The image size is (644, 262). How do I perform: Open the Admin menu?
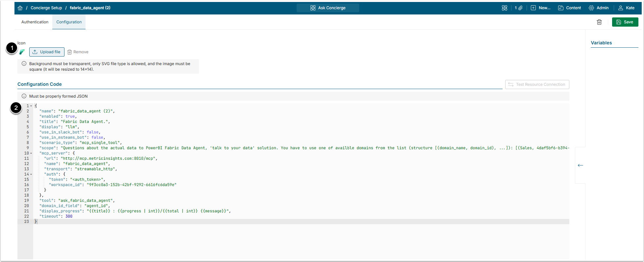pyautogui.click(x=599, y=8)
